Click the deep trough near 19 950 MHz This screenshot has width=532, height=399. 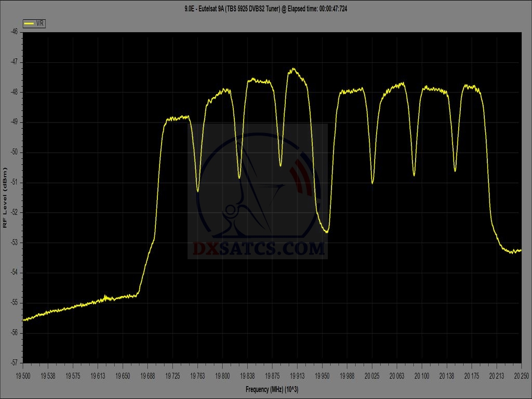(326, 232)
